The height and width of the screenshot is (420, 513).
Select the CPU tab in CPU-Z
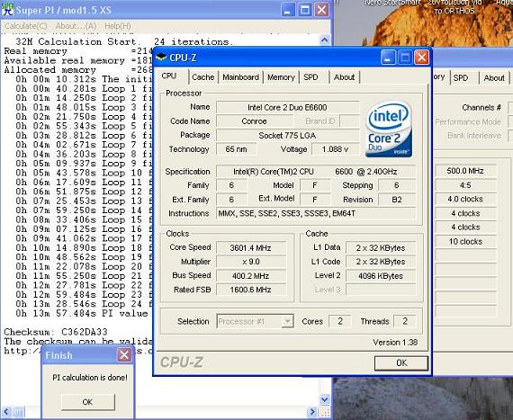[169, 76]
